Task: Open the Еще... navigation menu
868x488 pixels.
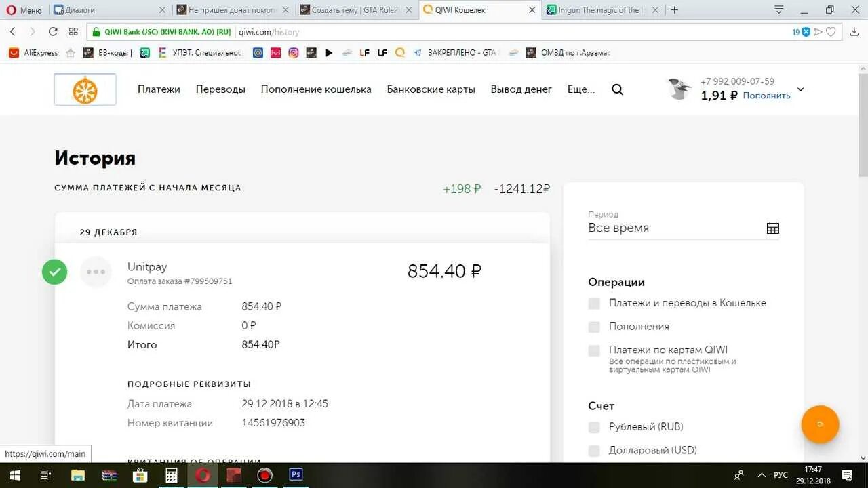Action: tap(581, 89)
